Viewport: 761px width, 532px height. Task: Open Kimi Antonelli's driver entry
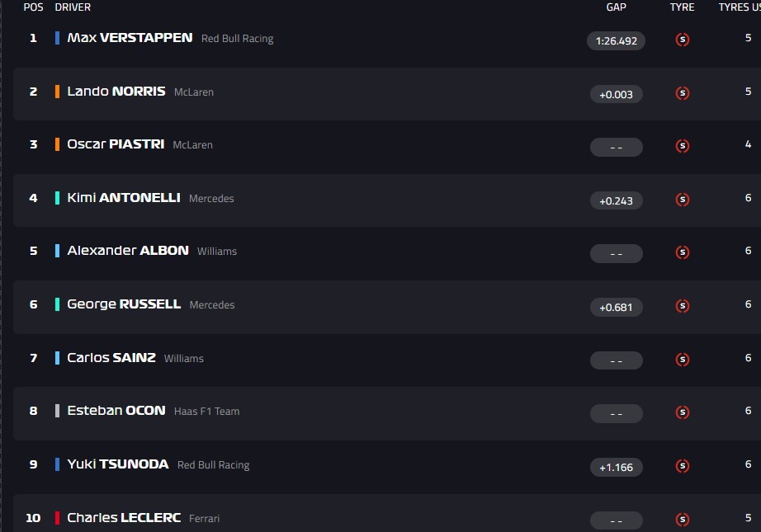(123, 198)
